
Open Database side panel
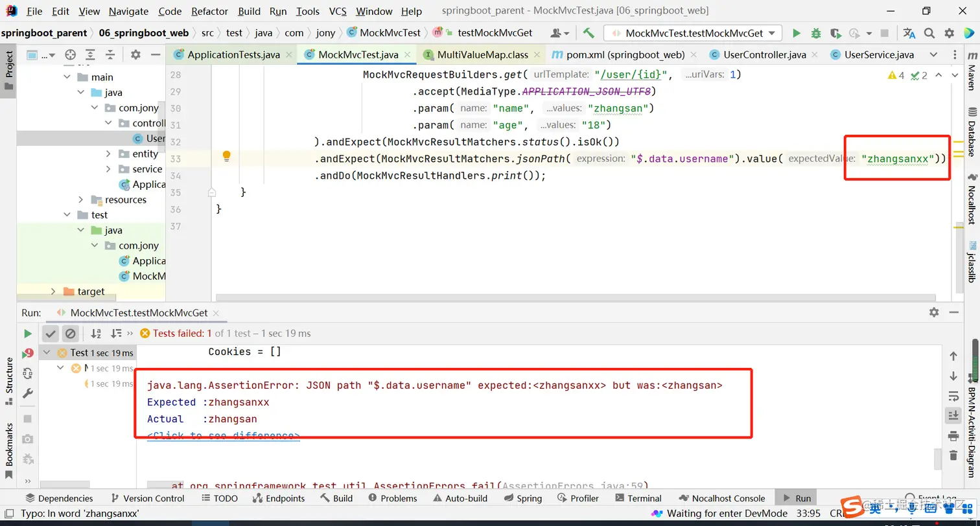click(x=972, y=133)
